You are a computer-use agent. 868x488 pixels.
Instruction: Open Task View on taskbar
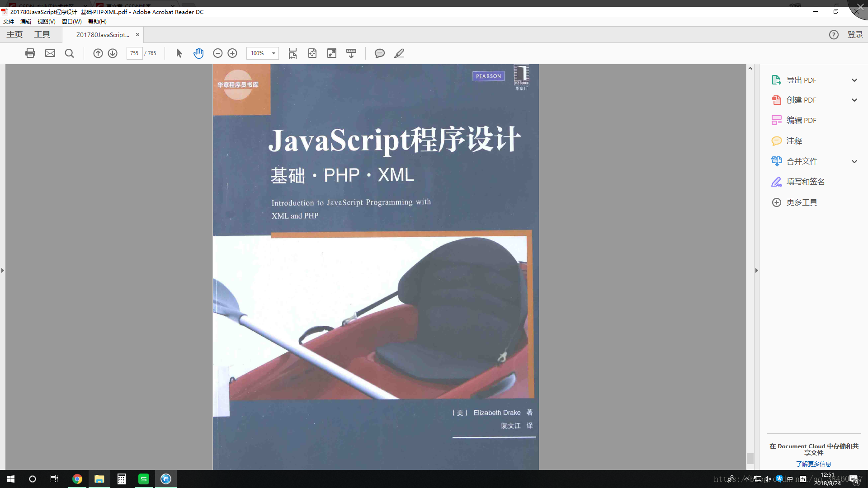[x=54, y=479]
